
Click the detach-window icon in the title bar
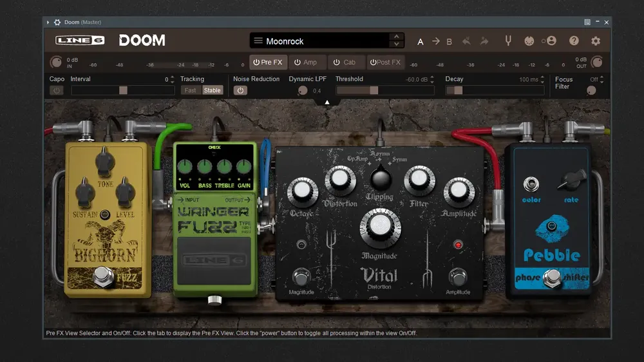[x=587, y=22]
